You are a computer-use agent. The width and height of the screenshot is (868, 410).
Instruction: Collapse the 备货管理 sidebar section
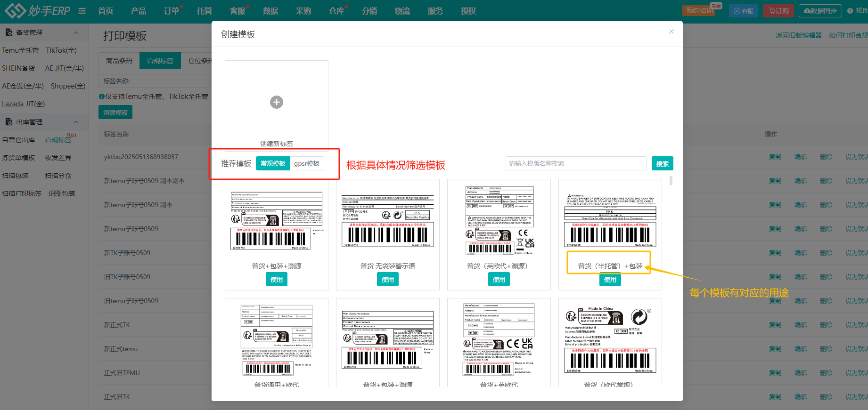(76, 32)
